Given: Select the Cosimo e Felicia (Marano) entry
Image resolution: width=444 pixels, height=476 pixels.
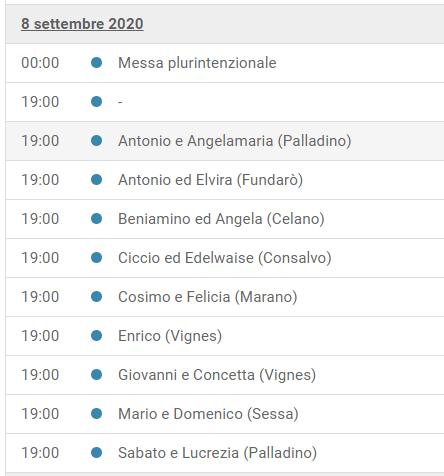Looking at the screenshot, I should tap(208, 297).
